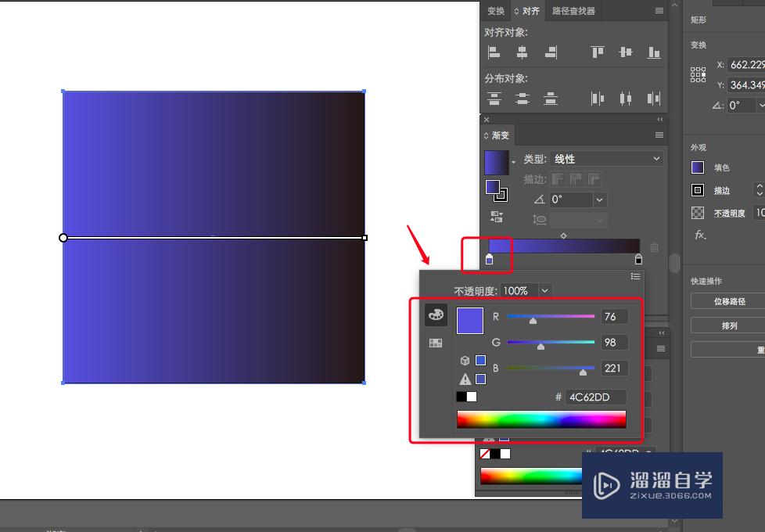Open the gradient swatch preset dropdown arrow

(513, 161)
